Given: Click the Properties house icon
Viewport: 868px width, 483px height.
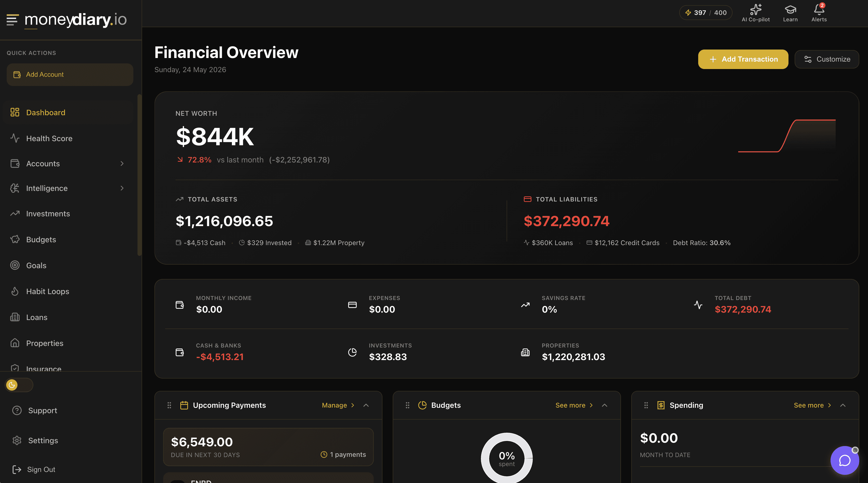Looking at the screenshot, I should tap(14, 343).
